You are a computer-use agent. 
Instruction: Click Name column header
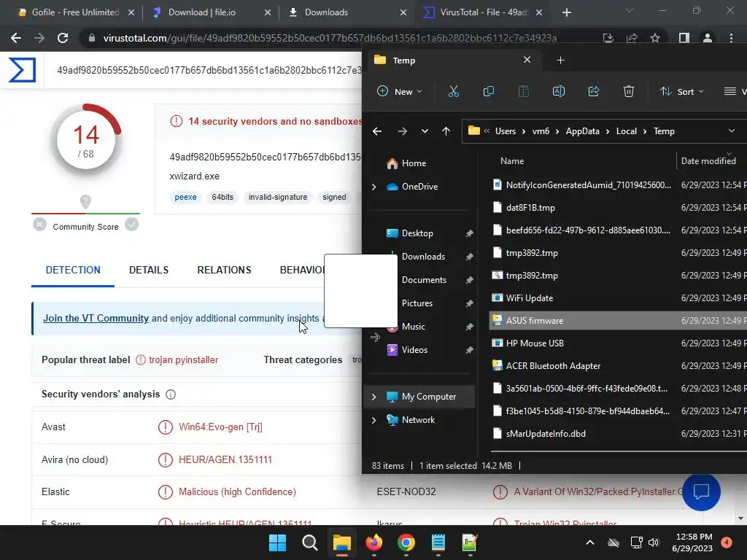pos(512,161)
